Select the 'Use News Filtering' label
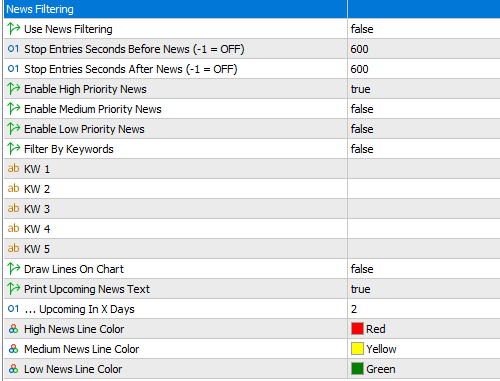This screenshot has width=500, height=381. tap(68, 29)
